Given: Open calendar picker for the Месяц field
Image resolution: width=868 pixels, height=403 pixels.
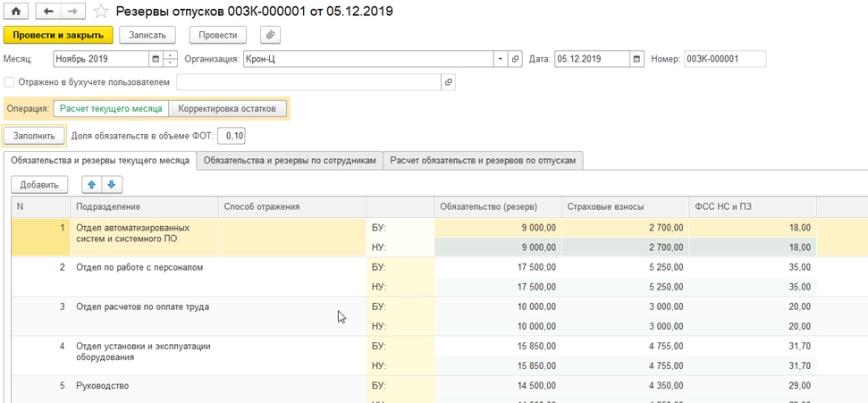Looking at the screenshot, I should point(156,59).
